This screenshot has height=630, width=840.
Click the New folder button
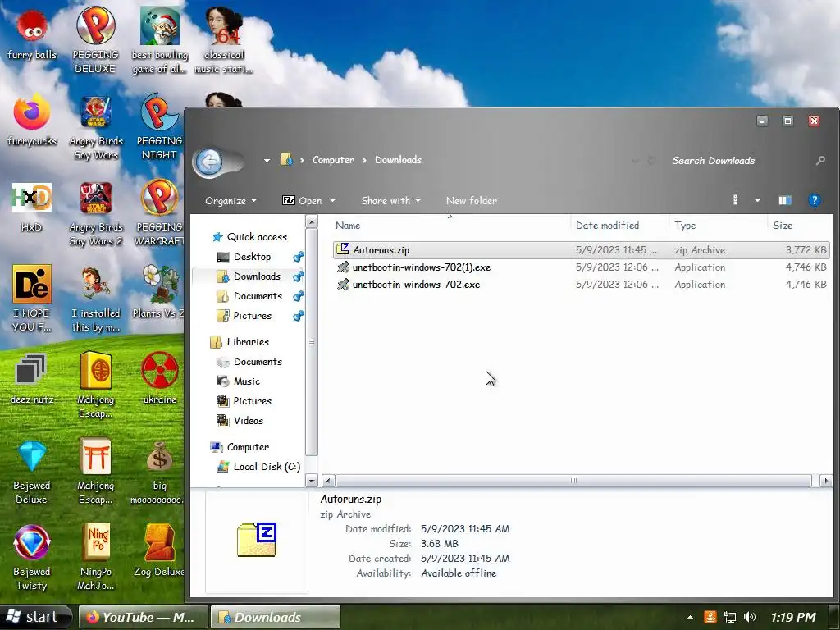point(472,201)
